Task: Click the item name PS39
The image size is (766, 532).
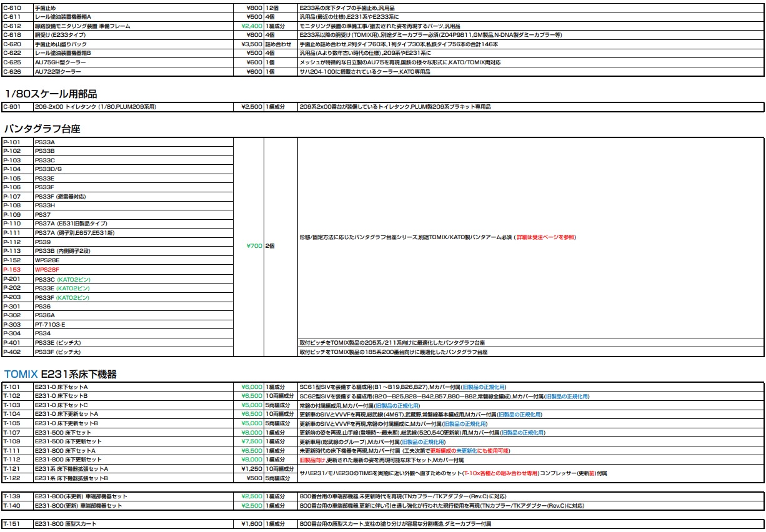Action: click(43, 242)
